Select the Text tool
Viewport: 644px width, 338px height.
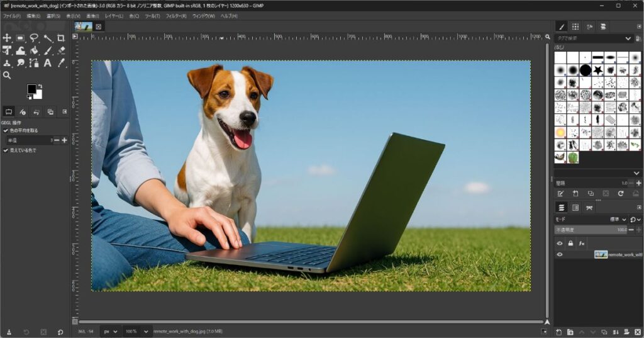point(47,63)
